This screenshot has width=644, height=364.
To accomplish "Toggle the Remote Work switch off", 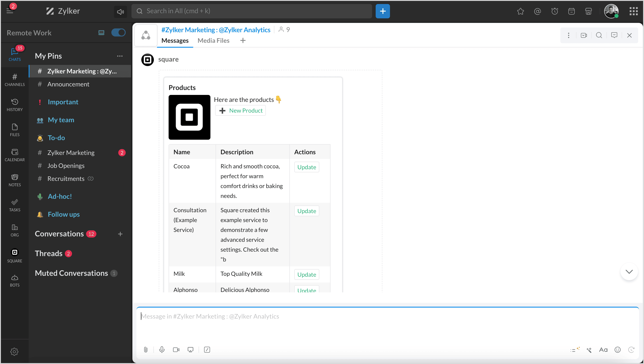I will (x=118, y=32).
